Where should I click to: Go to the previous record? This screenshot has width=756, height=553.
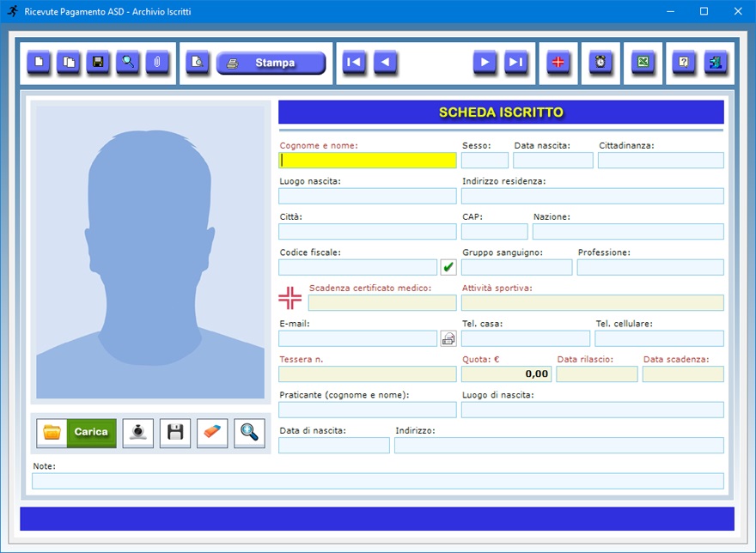pos(385,62)
